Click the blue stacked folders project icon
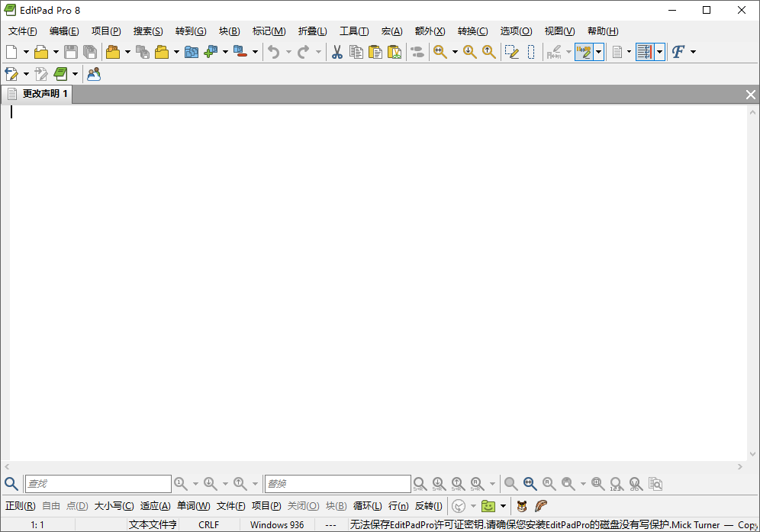760x532 pixels. pos(192,52)
